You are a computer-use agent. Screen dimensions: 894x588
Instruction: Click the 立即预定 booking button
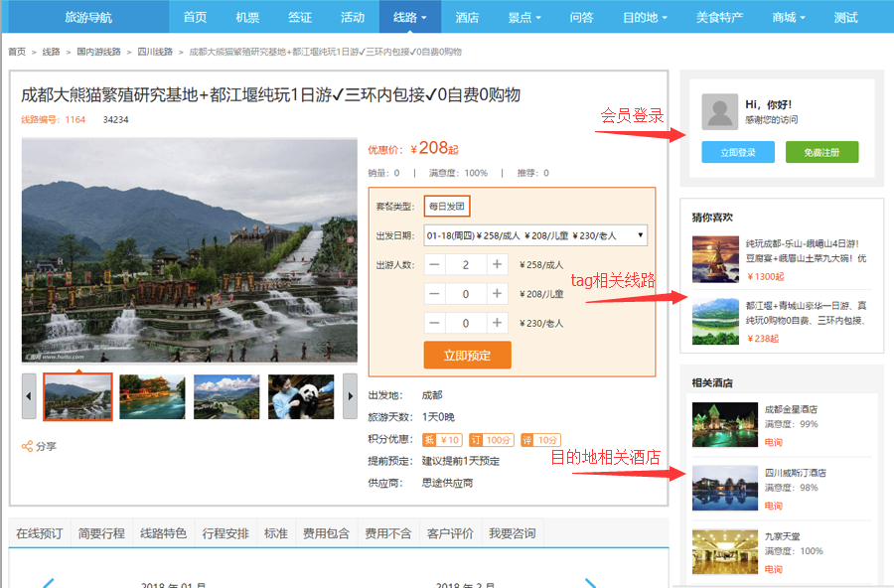click(467, 356)
